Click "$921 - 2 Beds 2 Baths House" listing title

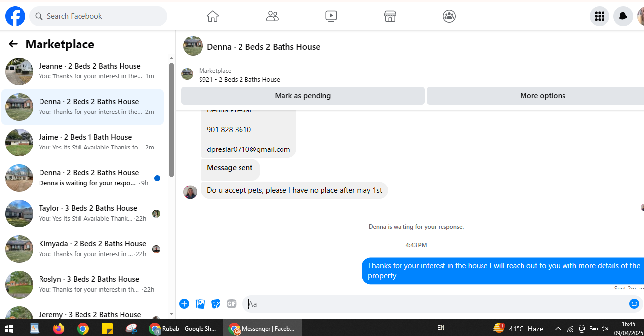pyautogui.click(x=240, y=79)
